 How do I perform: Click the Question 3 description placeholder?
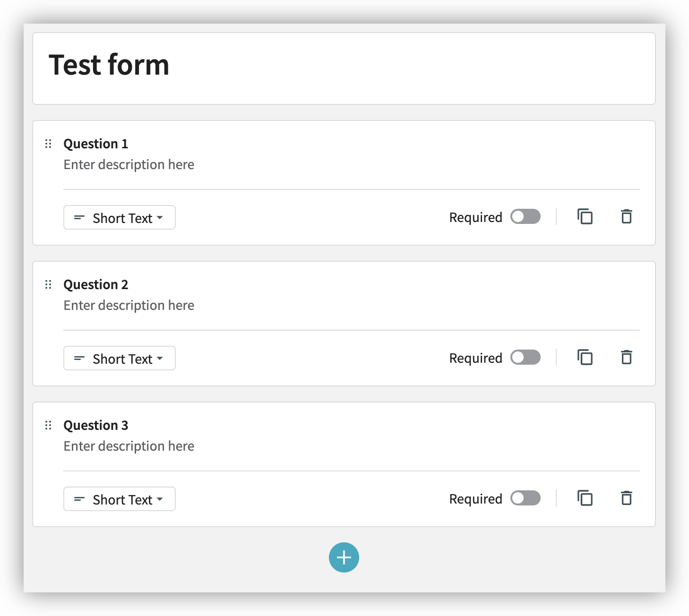coord(129,446)
